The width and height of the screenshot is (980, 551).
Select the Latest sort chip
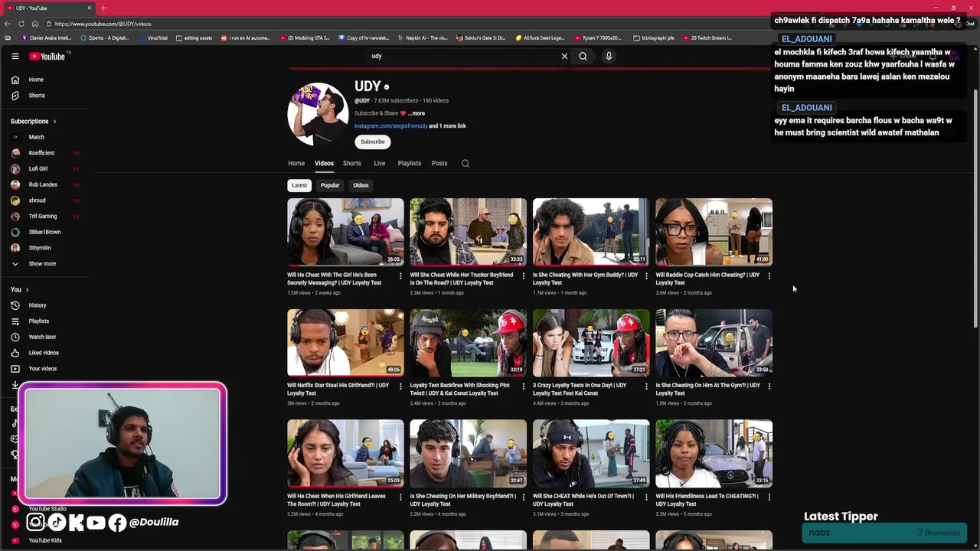tap(299, 185)
